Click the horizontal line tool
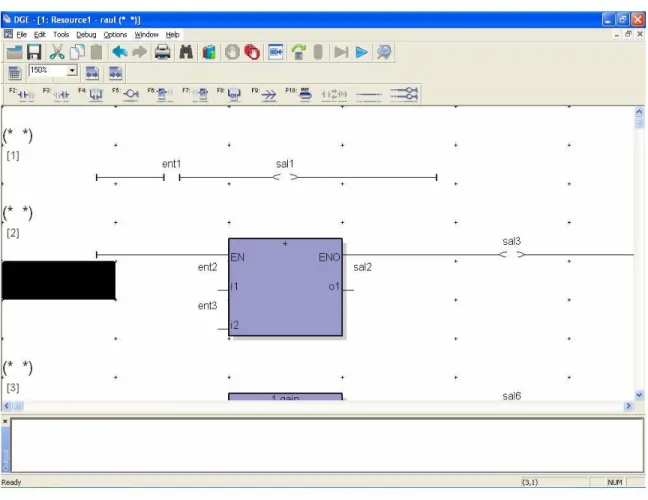The height and width of the screenshot is (500, 648). click(x=369, y=95)
